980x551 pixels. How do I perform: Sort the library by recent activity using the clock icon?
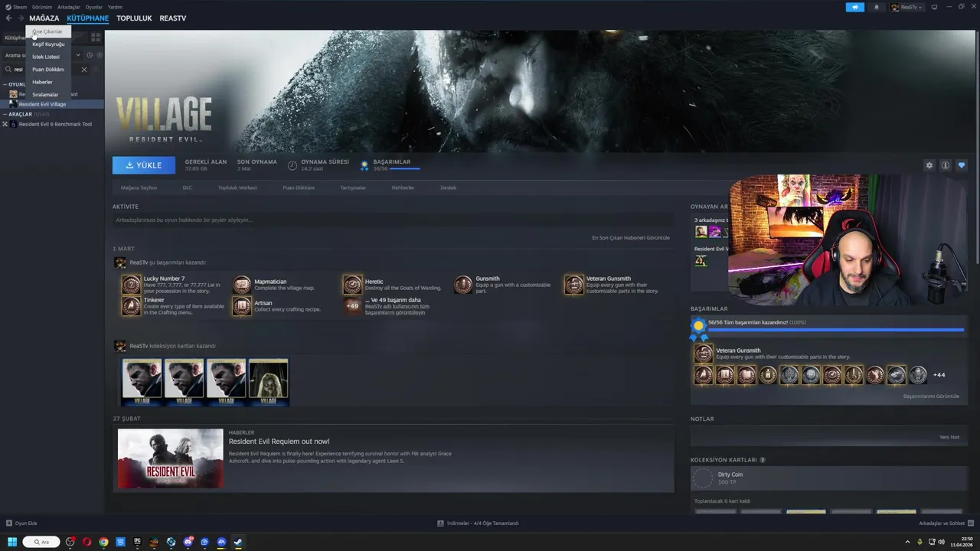pos(90,55)
